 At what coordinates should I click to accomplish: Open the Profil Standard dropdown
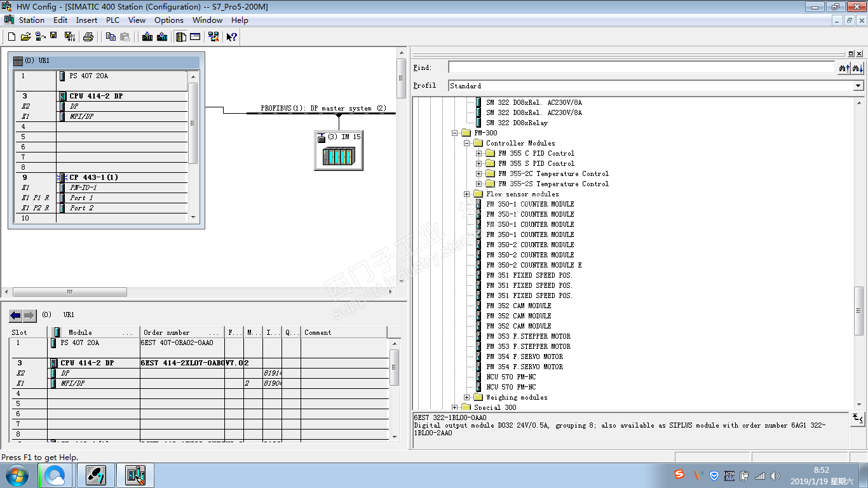pyautogui.click(x=858, y=86)
